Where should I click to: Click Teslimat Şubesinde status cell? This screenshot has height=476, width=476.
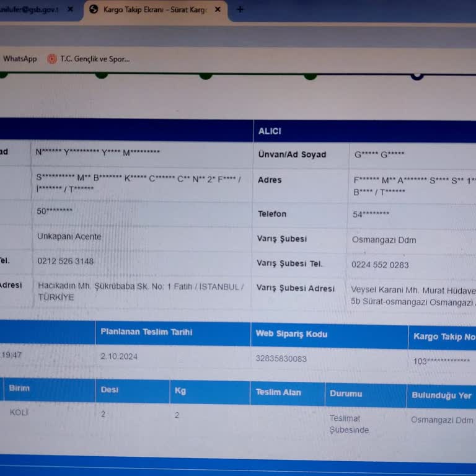click(x=349, y=424)
